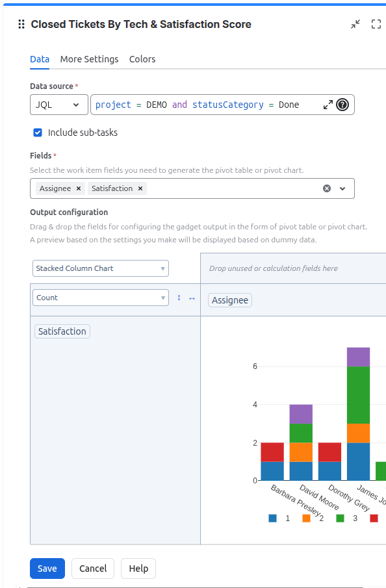Viewport: 386px width, 588px height.
Task: Click the blue legend swatch for 1
Action: (273, 518)
